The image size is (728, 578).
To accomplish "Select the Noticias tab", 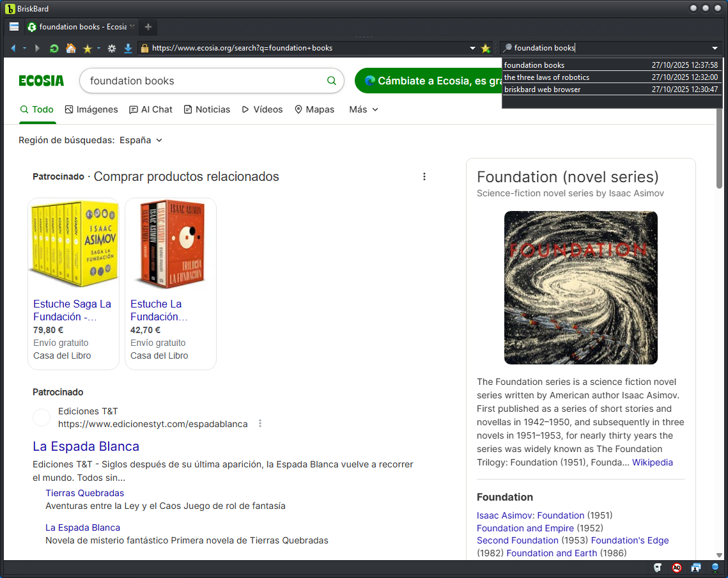I will click(206, 109).
